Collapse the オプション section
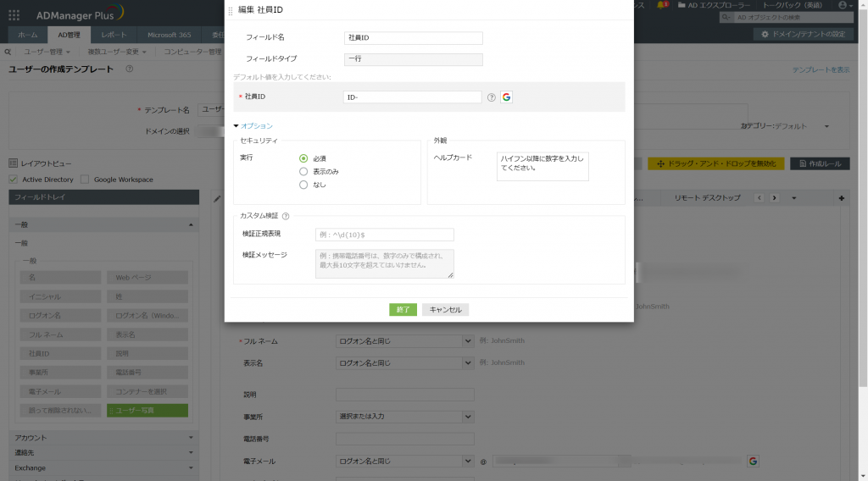 tap(253, 126)
